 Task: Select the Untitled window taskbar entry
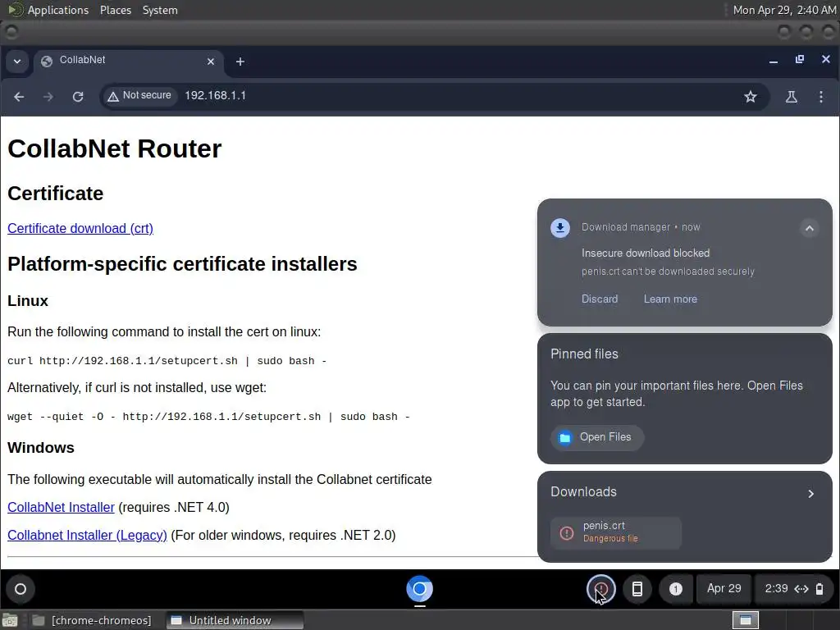pyautogui.click(x=234, y=620)
